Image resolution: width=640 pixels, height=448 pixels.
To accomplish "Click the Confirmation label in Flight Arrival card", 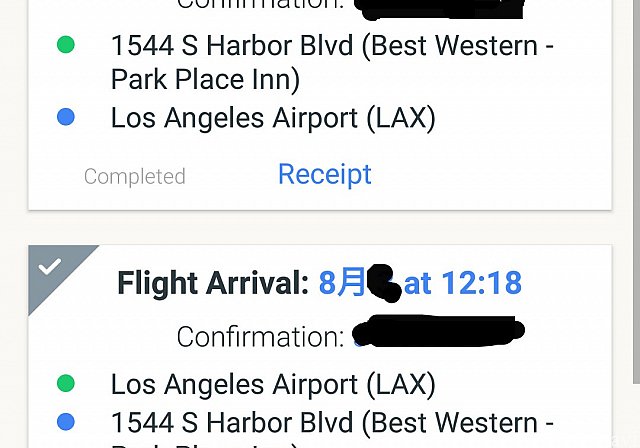I will click(x=260, y=337).
